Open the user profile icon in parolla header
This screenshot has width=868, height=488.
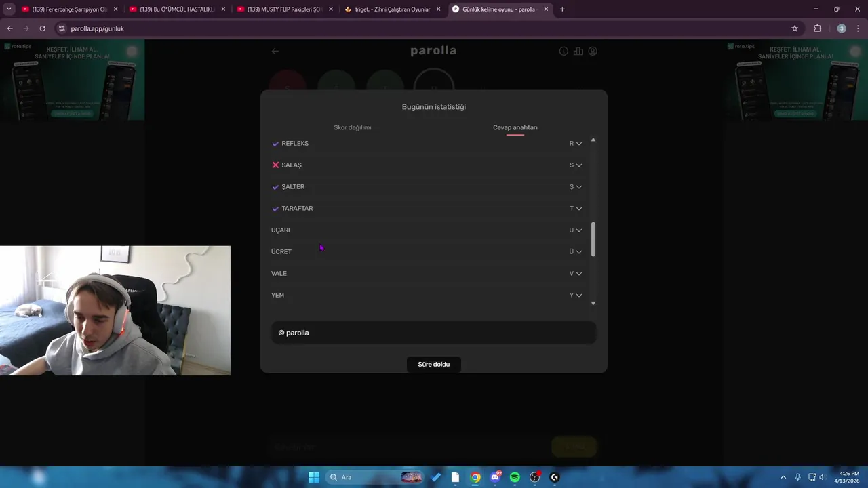(x=593, y=51)
